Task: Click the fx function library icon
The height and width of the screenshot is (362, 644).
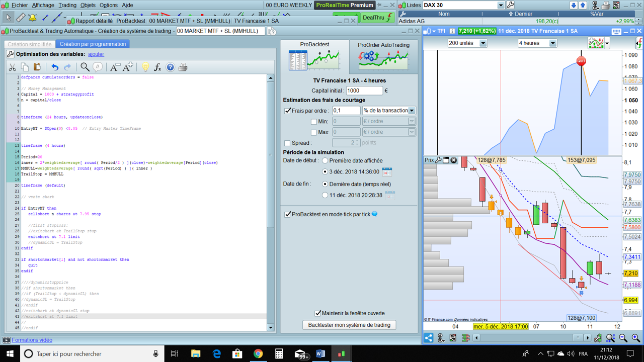Action: tap(157, 67)
